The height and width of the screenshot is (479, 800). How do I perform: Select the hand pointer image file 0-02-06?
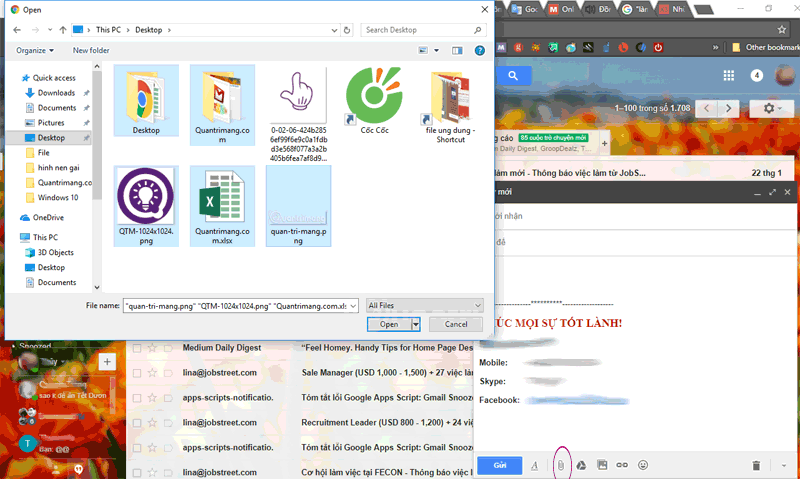coord(298,114)
